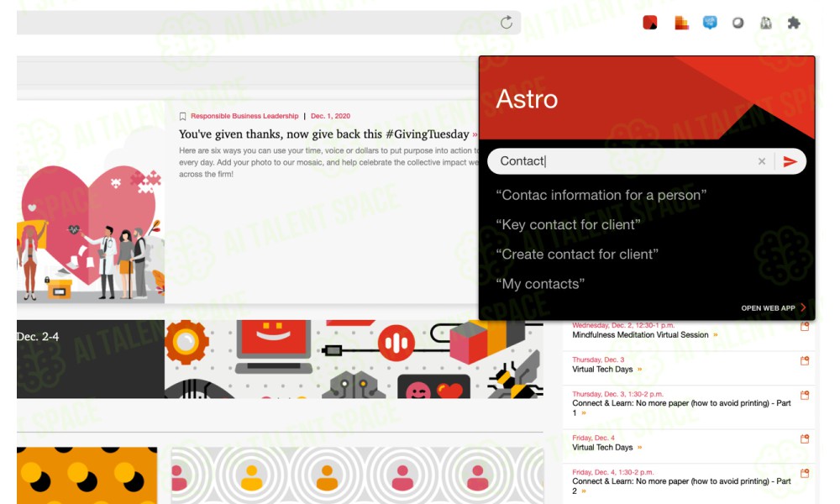Screen dimensions: 840x504
Task: Click the Tech Days illustrated banner image
Action: click(354, 359)
